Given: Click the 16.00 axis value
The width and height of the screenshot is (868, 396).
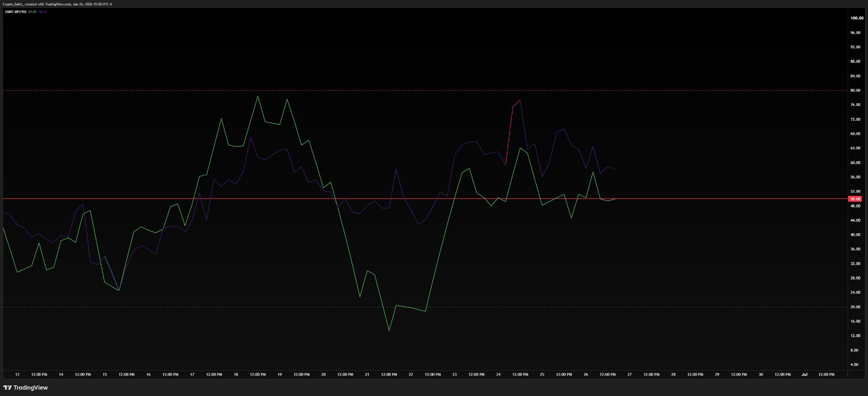Looking at the screenshot, I should point(855,321).
